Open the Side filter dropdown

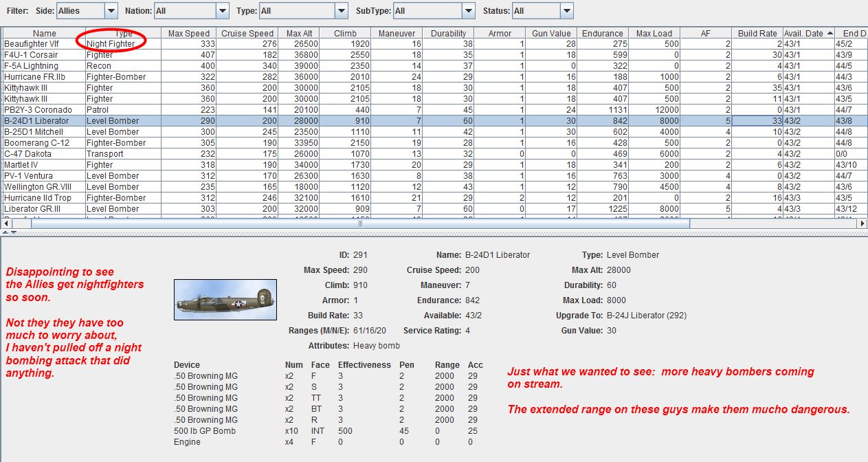[x=111, y=11]
